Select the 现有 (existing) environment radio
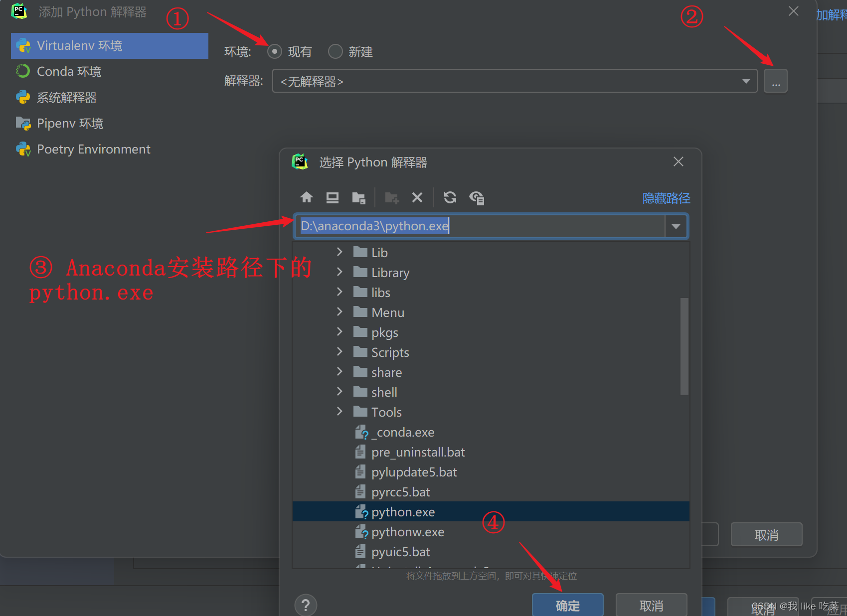The width and height of the screenshot is (847, 616). (275, 51)
